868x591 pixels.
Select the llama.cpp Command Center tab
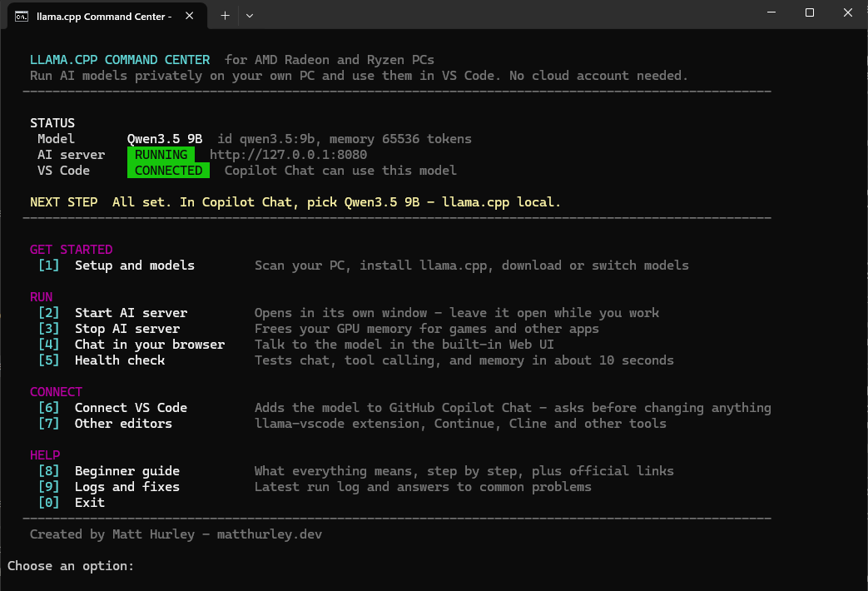tap(107, 16)
